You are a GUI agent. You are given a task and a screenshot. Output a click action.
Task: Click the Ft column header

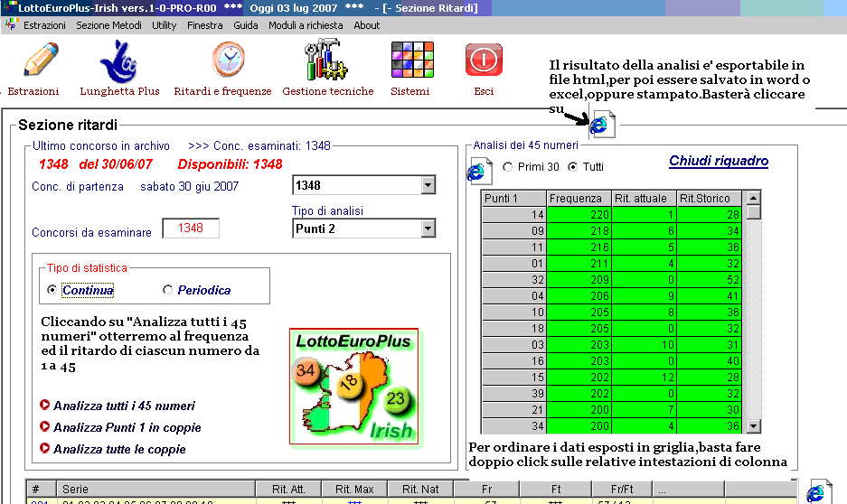556,489
